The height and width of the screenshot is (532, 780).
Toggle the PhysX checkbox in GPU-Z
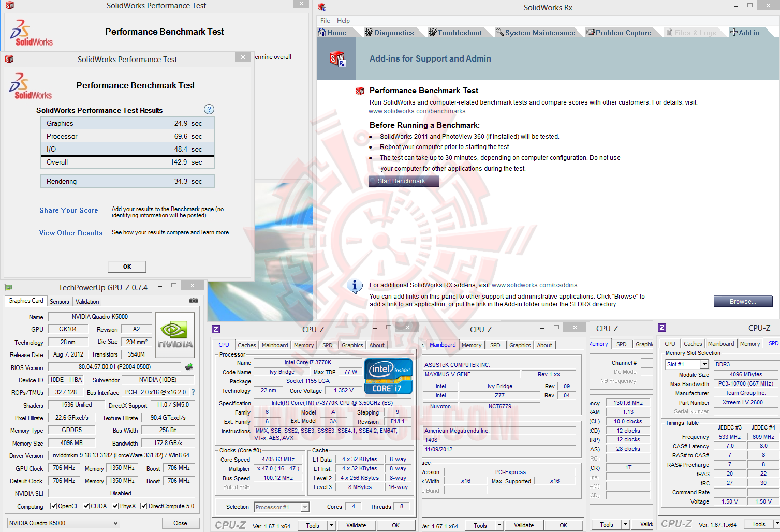115,506
